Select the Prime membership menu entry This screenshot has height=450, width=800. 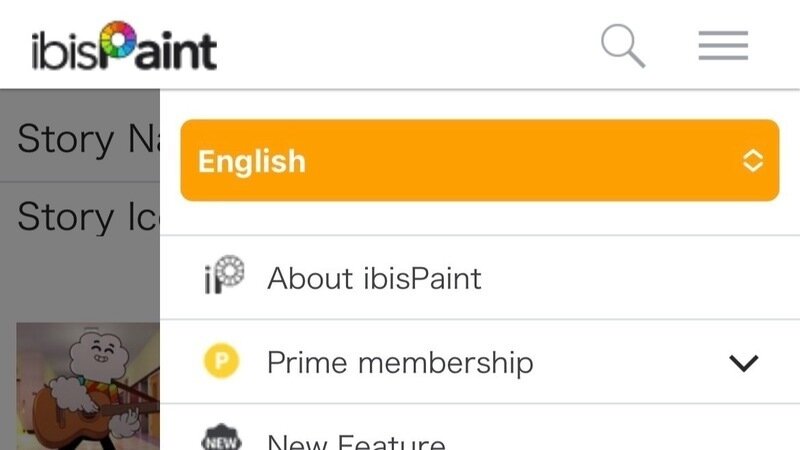click(400, 362)
